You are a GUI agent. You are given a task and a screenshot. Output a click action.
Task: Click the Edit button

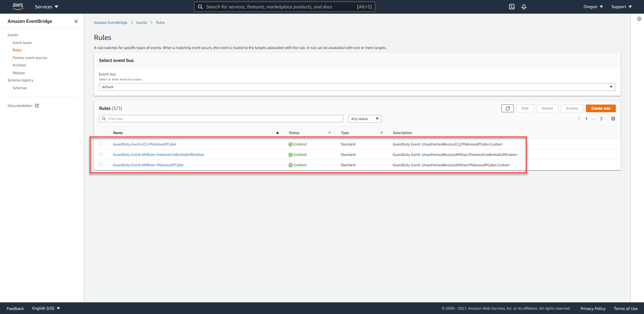click(525, 108)
